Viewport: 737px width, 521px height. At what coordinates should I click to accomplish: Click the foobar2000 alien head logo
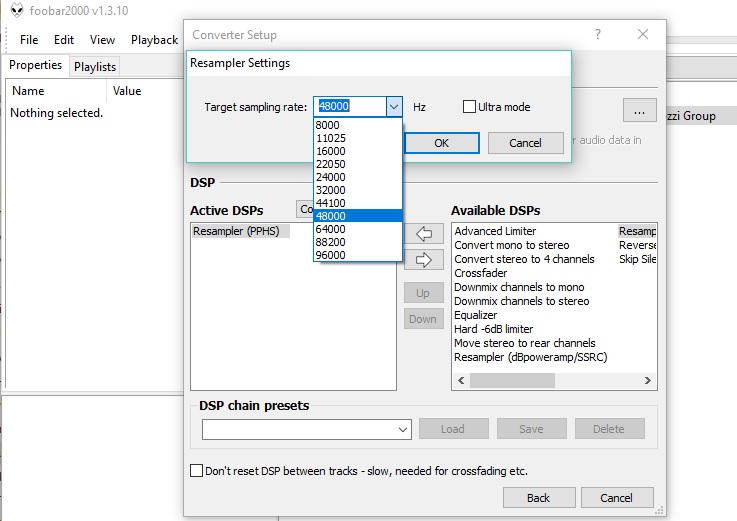coord(17,10)
